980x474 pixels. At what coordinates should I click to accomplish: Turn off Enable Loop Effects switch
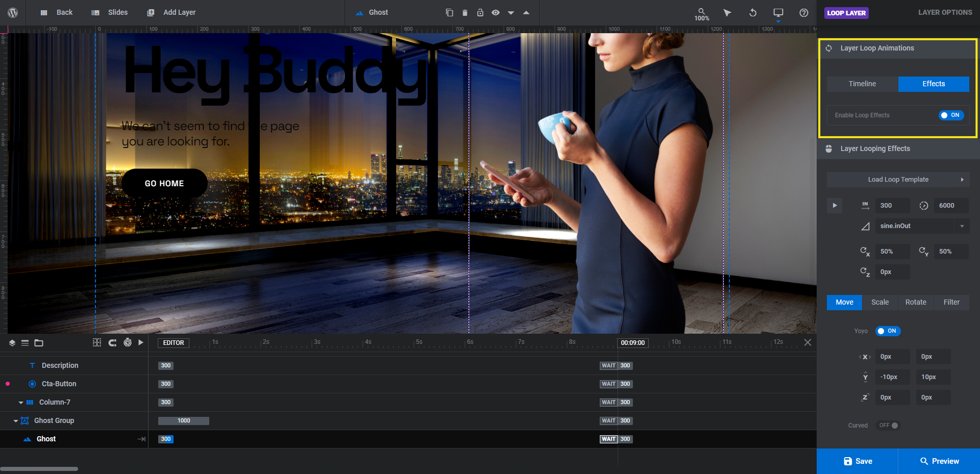[951, 115]
